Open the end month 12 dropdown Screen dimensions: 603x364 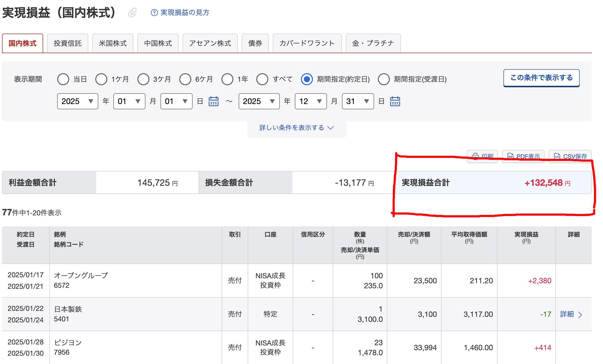tap(310, 102)
